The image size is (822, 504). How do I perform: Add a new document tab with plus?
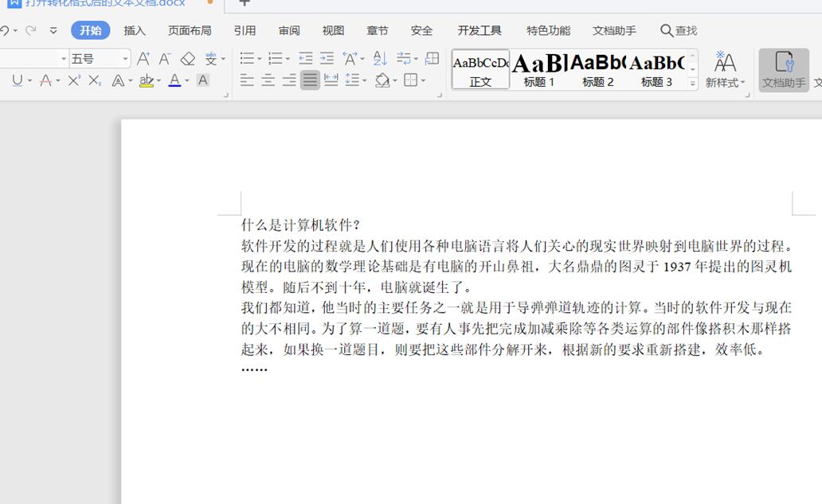(245, 2)
